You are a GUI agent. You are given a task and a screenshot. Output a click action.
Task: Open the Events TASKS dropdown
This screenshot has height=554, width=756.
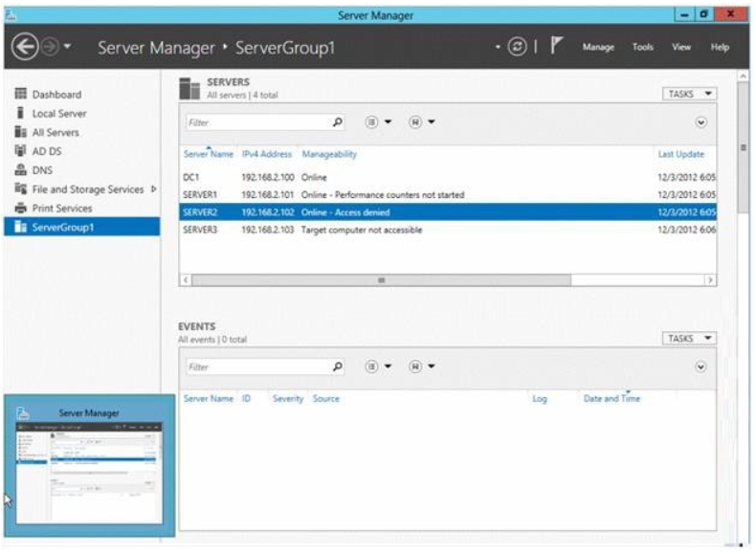[689, 338]
